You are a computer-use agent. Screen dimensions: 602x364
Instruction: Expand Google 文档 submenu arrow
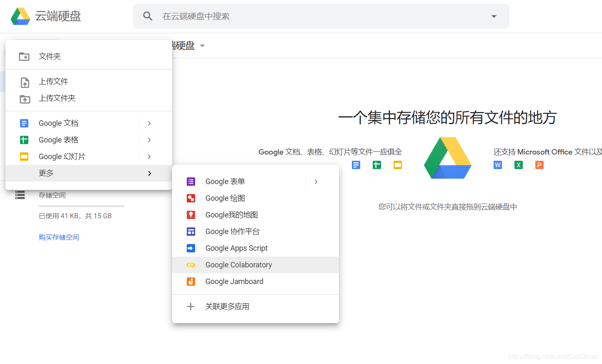point(149,123)
